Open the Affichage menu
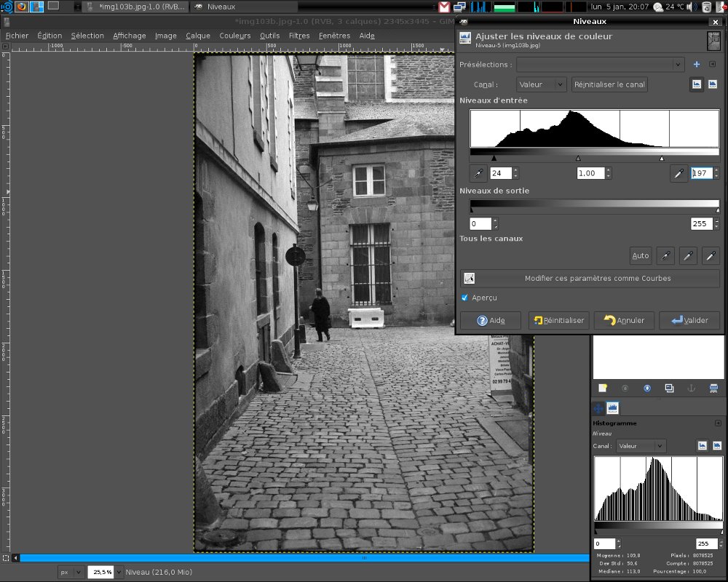The width and height of the screenshot is (728, 582). click(129, 36)
